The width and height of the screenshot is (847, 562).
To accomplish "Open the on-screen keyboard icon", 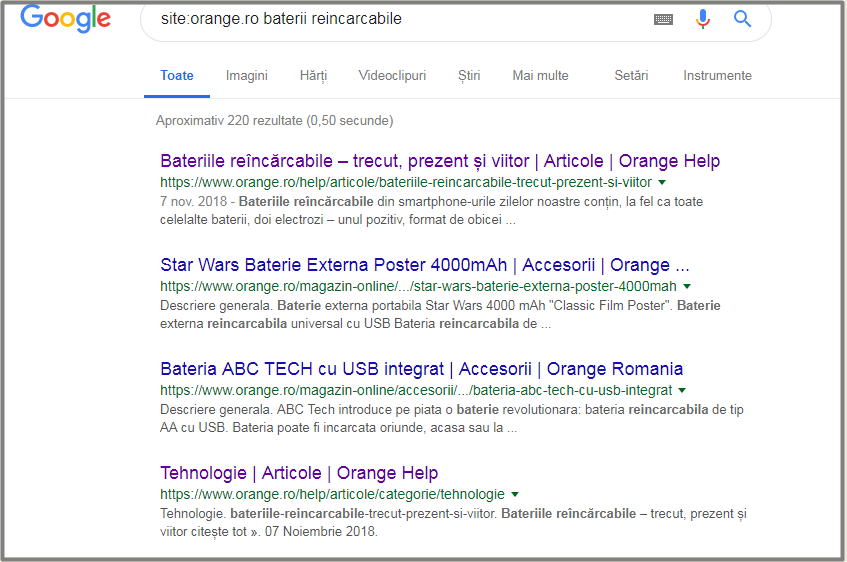I will click(663, 19).
